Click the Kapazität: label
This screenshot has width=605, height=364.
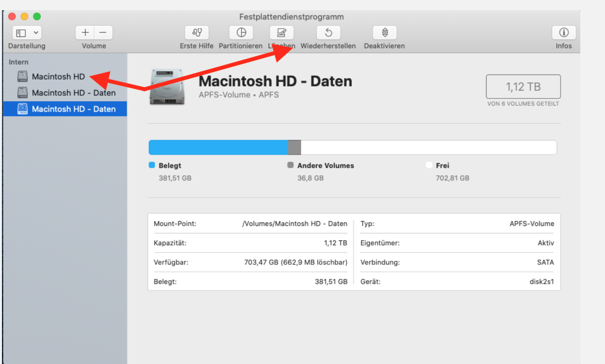coord(170,243)
